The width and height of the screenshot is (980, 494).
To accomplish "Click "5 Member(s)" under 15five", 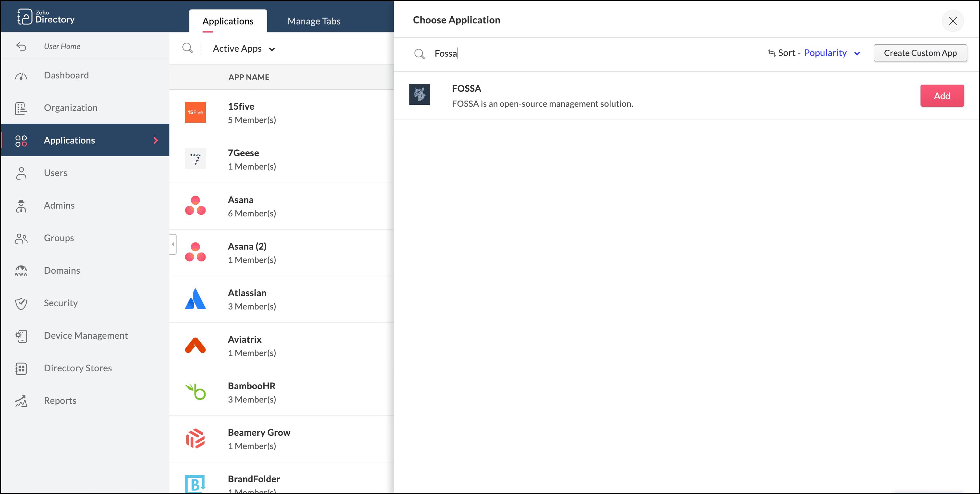I will [252, 120].
